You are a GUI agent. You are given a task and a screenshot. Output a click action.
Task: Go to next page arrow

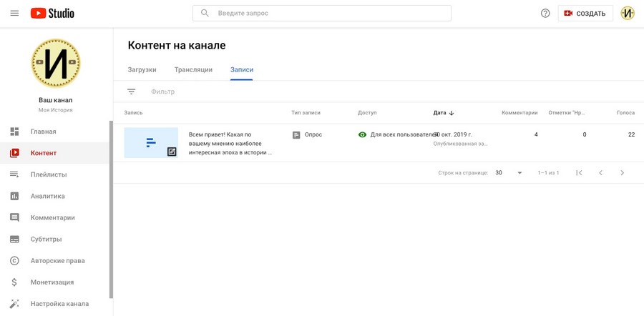623,173
